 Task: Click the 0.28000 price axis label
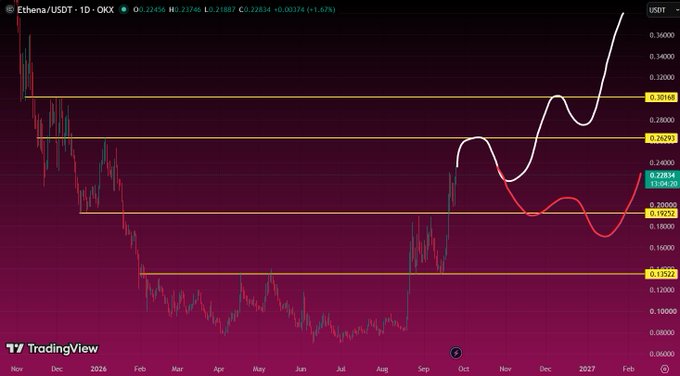[x=662, y=120]
